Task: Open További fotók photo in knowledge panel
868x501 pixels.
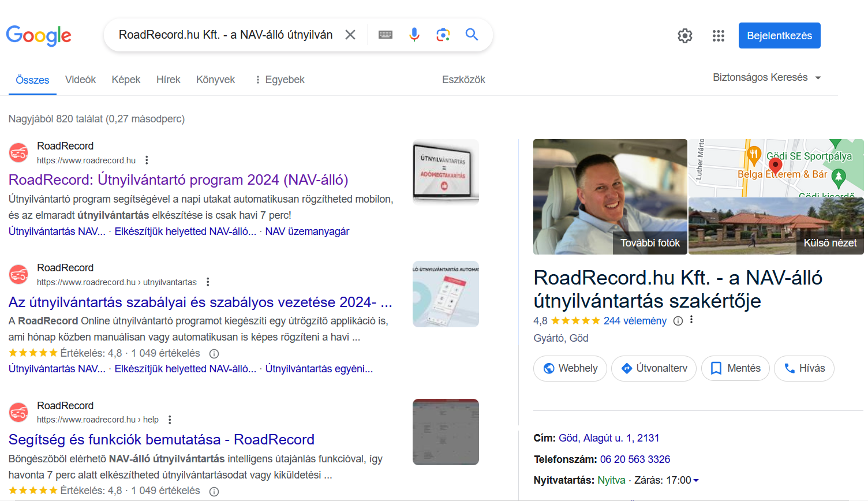Action: pyautogui.click(x=610, y=197)
